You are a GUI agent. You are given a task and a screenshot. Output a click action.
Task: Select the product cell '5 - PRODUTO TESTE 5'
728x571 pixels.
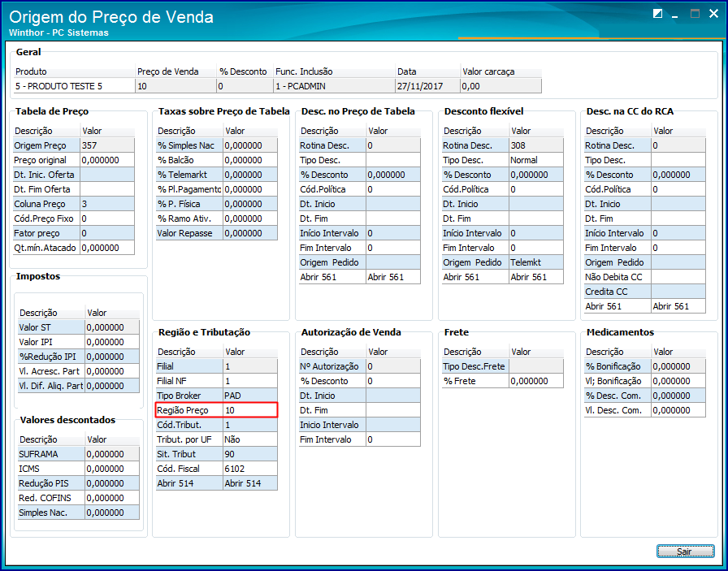74,86
